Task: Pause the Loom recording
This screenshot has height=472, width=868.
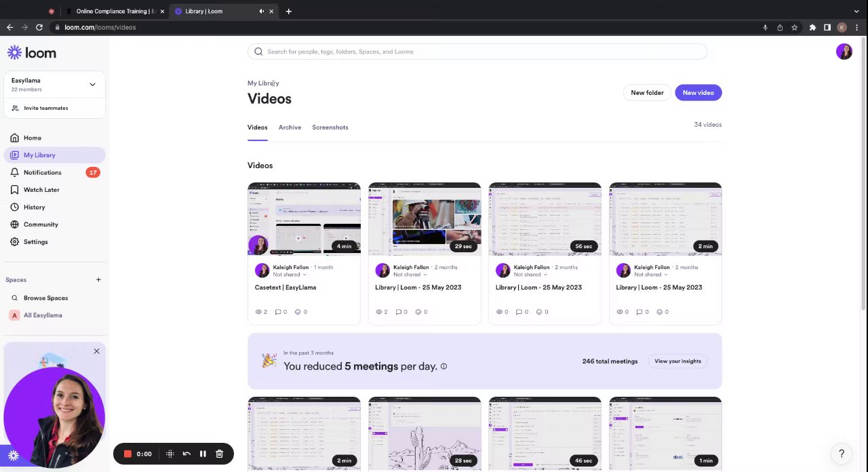Action: pos(203,454)
